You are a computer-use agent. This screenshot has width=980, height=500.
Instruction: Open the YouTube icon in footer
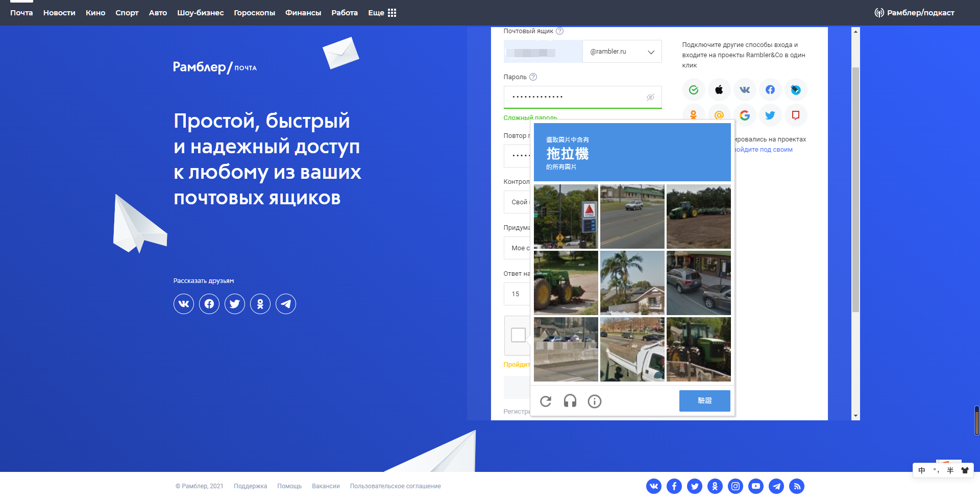coord(755,486)
